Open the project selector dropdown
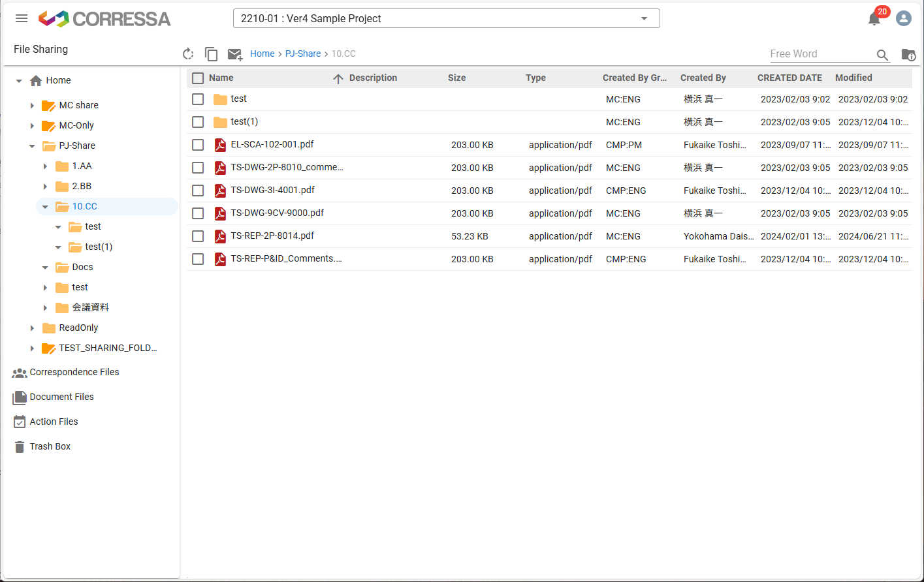Screen dimensions: 924x582 tap(643, 18)
